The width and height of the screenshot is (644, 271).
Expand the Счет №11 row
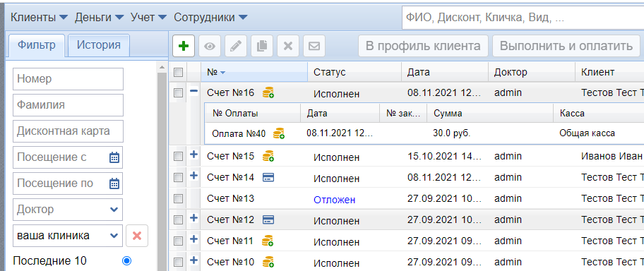[194, 239]
